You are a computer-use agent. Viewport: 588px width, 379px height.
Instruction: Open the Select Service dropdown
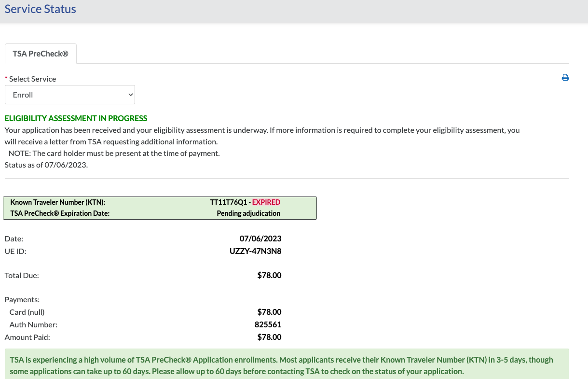[x=70, y=95]
